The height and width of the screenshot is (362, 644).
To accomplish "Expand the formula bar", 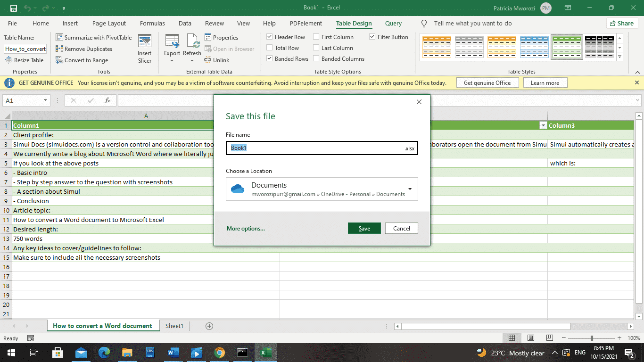I will [637, 100].
